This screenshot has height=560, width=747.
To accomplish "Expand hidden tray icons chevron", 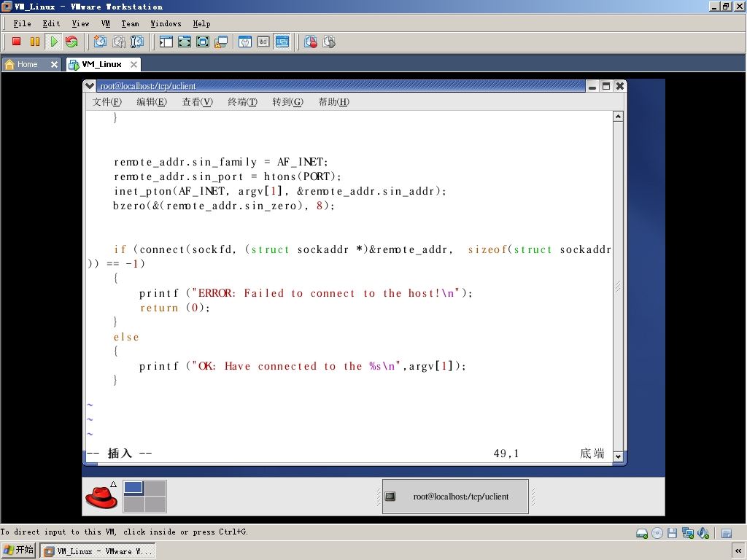I will 738,551.
